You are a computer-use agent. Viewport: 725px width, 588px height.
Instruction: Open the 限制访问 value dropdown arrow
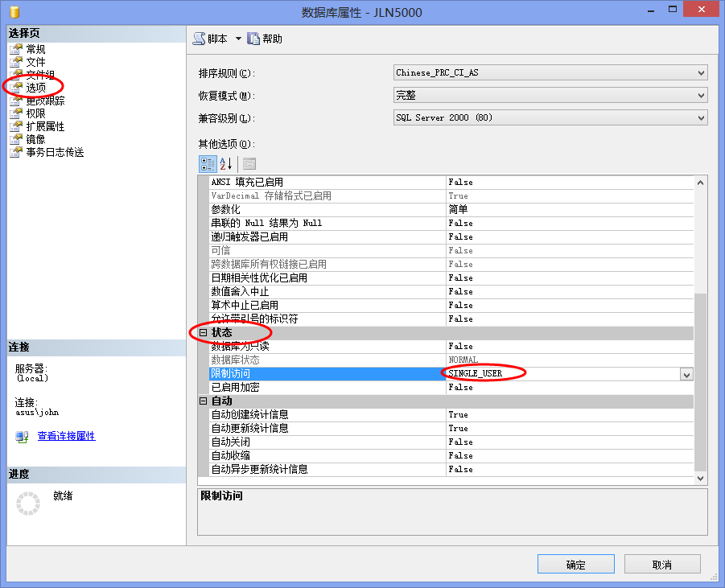[x=686, y=374]
